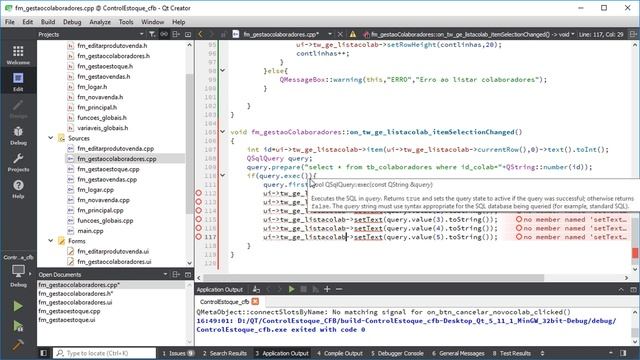Select funcoes_globais.h in Projects tree
The height and width of the screenshot is (360, 640).
click(x=102, y=118)
